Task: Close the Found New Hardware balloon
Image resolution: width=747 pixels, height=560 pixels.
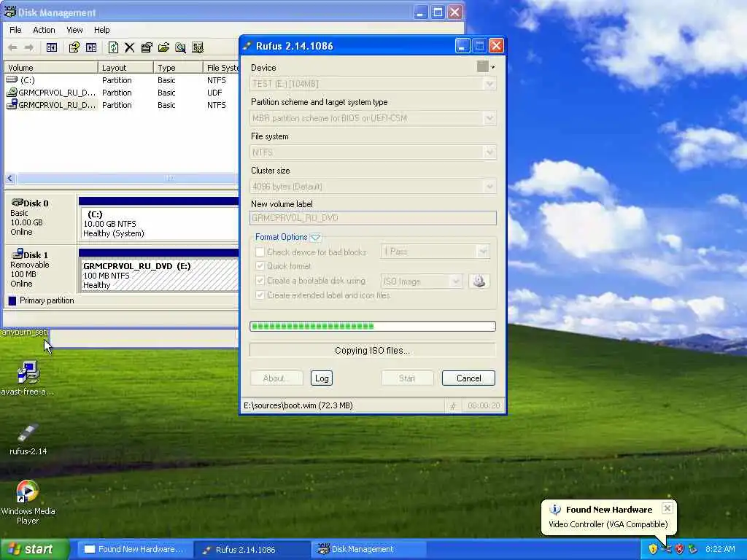Action: (667, 508)
